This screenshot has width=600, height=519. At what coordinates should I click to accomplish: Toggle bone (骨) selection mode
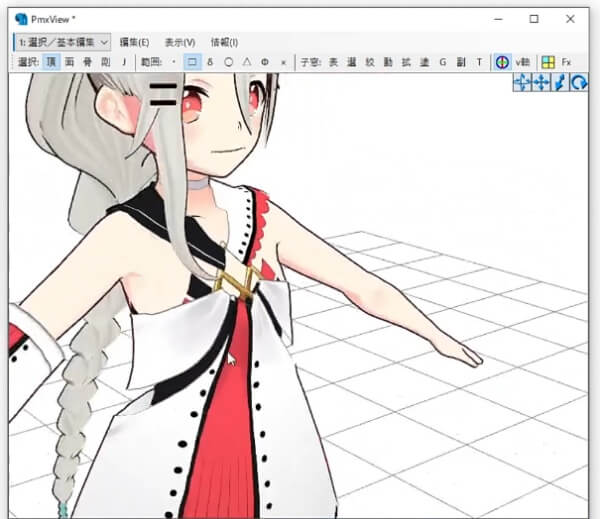87,62
